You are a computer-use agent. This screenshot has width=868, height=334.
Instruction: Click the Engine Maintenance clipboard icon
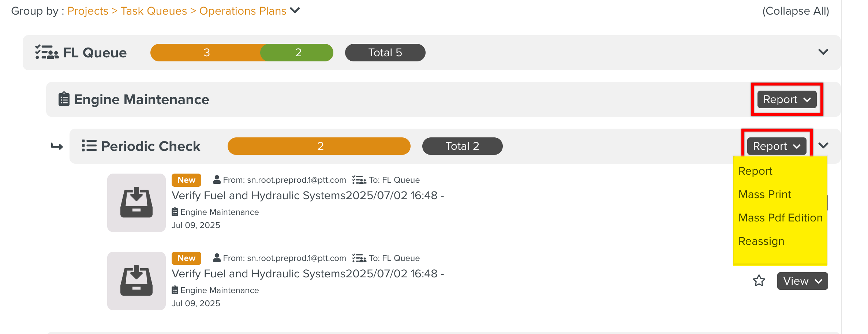pyautogui.click(x=64, y=99)
